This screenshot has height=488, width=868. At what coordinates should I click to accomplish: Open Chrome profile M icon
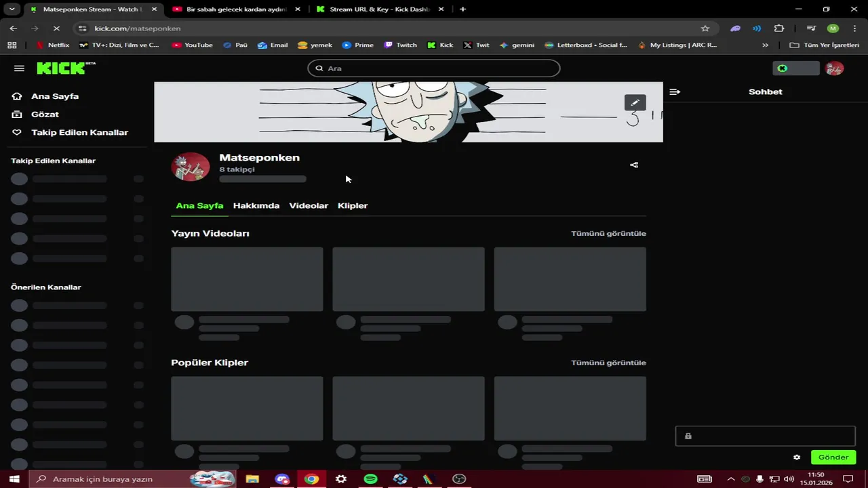[833, 28]
